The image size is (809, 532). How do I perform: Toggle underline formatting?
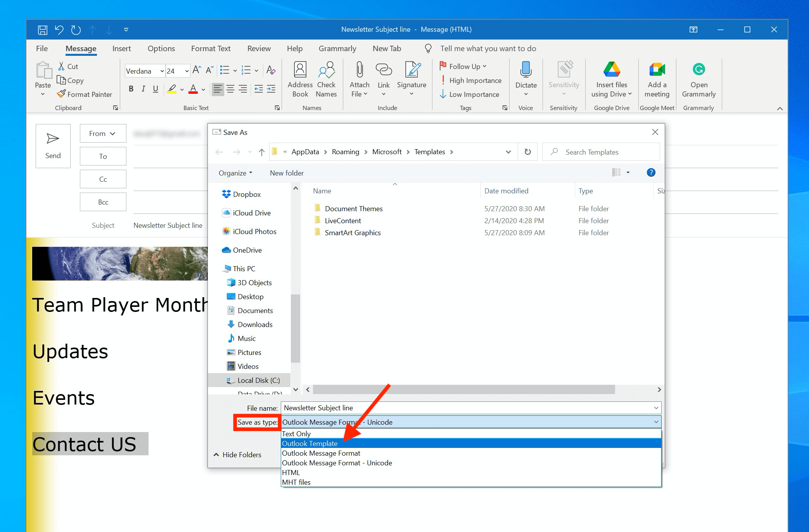156,89
